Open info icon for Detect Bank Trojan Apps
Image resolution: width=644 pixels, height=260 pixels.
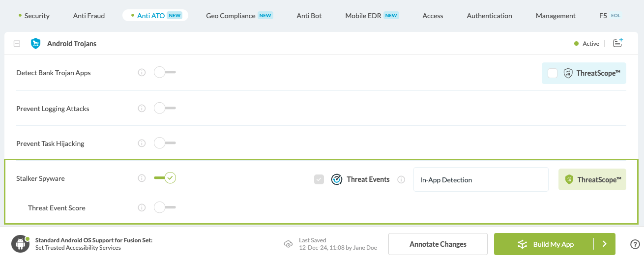(x=142, y=73)
